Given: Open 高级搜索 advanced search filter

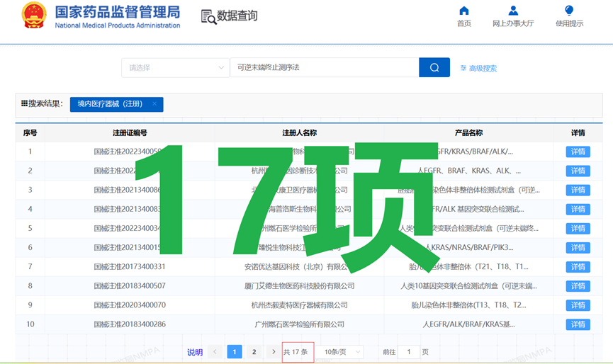Looking at the screenshot, I should 478,68.
